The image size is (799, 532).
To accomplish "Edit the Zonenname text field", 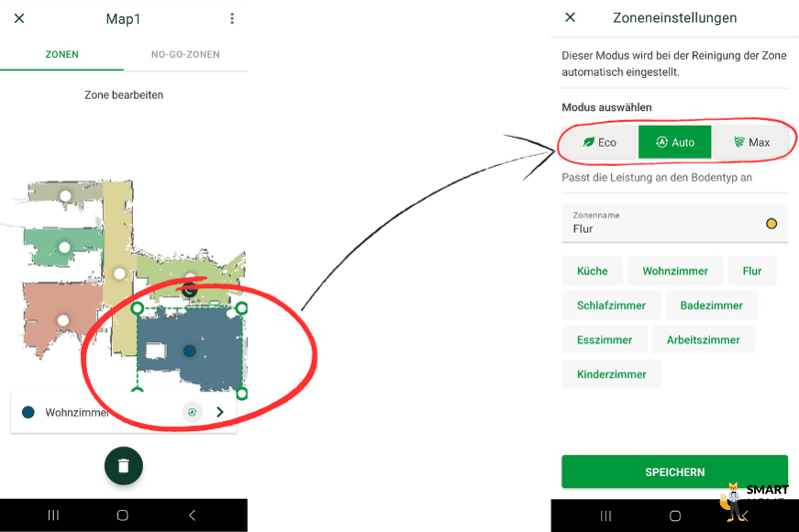I will (662, 224).
